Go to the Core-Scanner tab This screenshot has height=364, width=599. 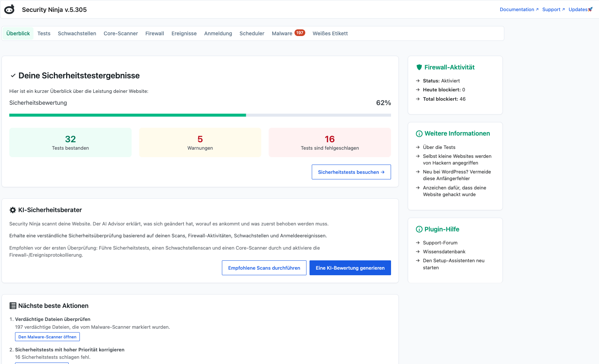click(121, 33)
